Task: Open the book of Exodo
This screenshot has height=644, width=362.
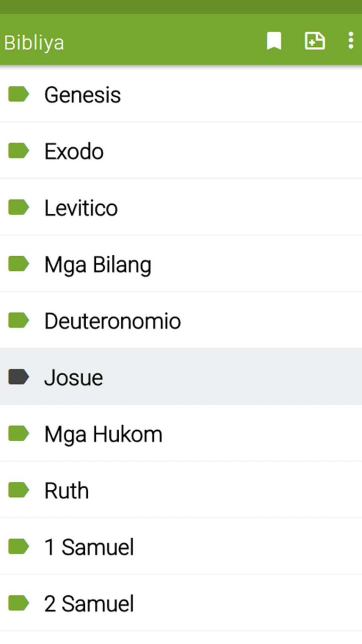Action: tap(74, 151)
